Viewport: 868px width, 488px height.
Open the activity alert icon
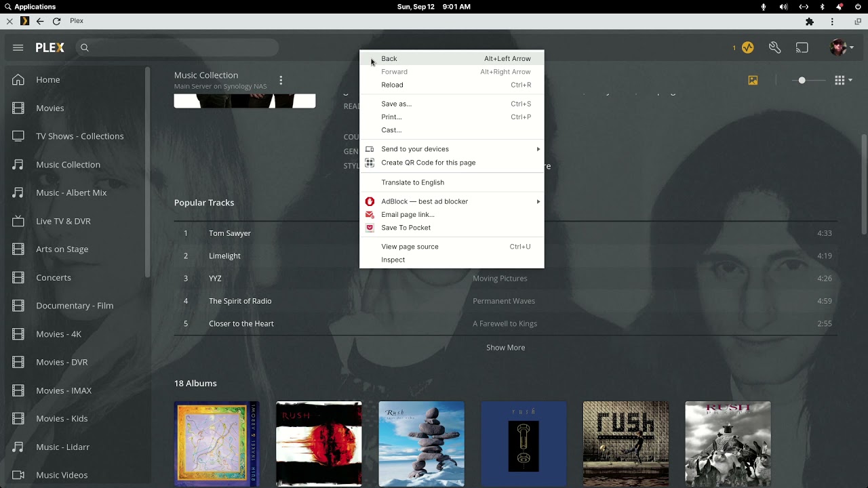(x=747, y=47)
